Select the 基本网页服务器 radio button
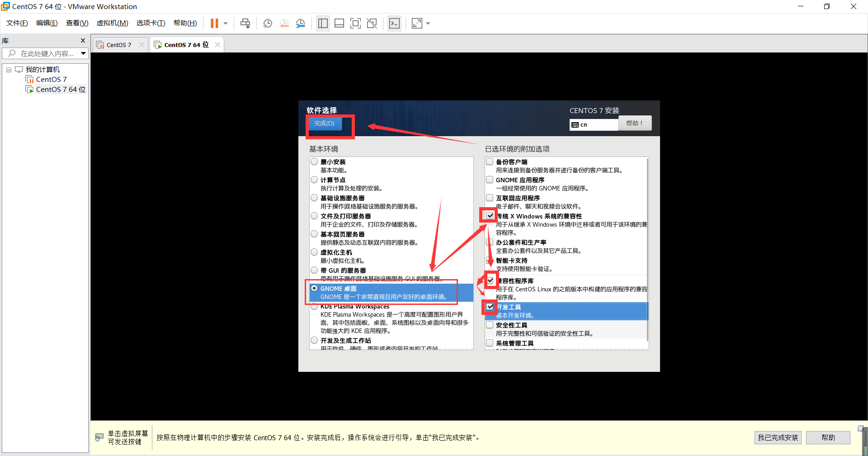This screenshot has height=456, width=868. coord(314,234)
